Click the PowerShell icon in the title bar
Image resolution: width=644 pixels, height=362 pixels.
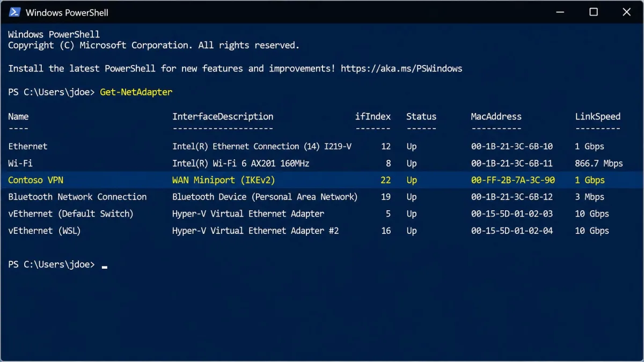[14, 12]
